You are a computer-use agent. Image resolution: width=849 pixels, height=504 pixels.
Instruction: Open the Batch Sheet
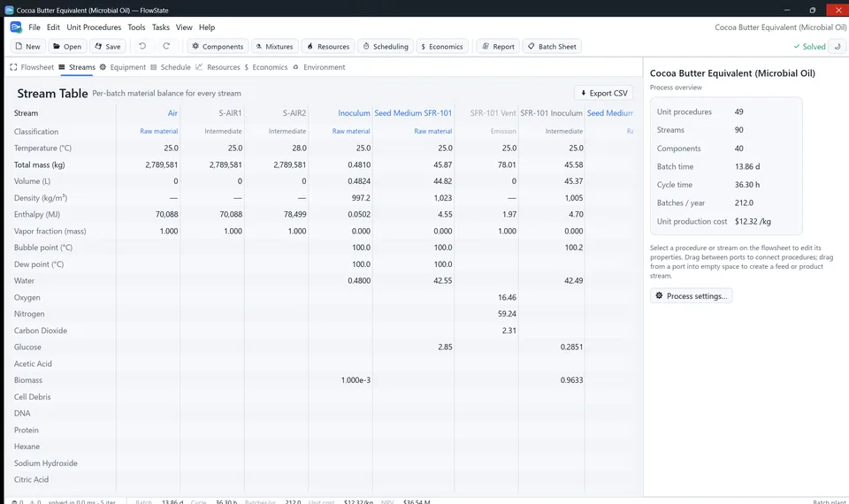tap(552, 47)
